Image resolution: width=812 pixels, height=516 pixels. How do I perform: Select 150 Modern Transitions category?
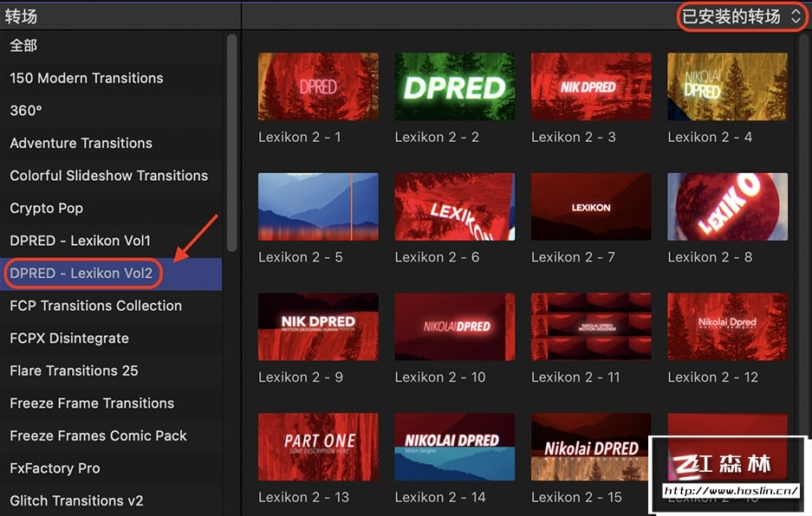(111, 78)
